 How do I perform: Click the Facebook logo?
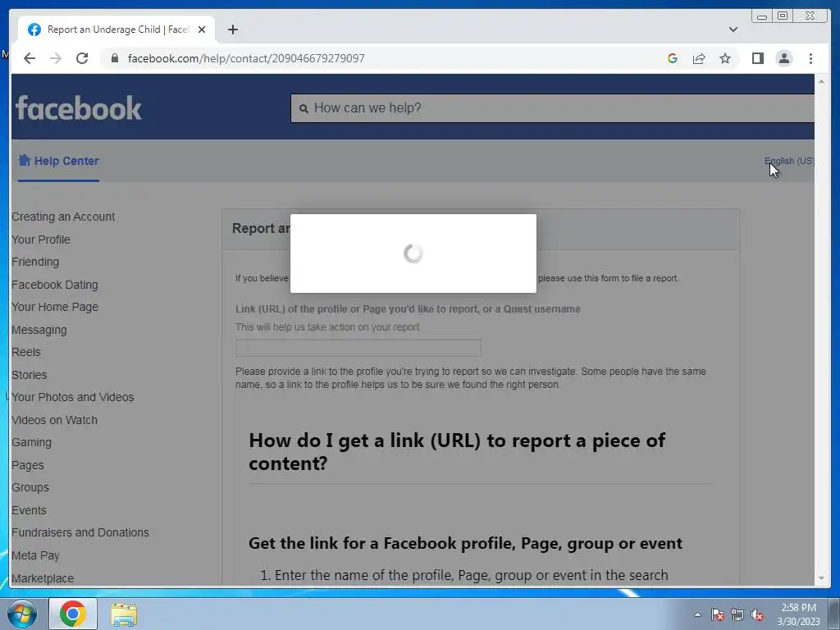click(79, 107)
